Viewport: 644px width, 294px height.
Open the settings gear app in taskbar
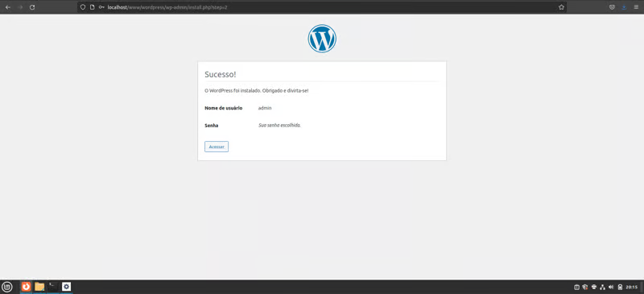point(66,287)
